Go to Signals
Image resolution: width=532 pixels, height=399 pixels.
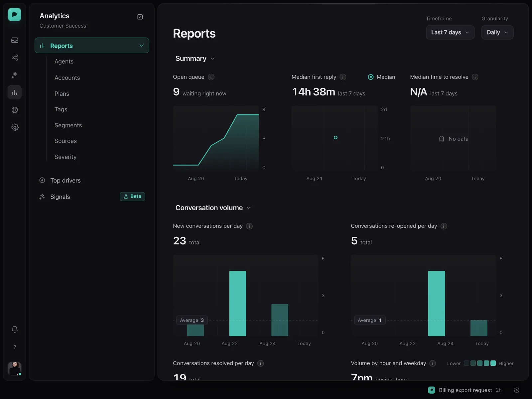coord(60,197)
